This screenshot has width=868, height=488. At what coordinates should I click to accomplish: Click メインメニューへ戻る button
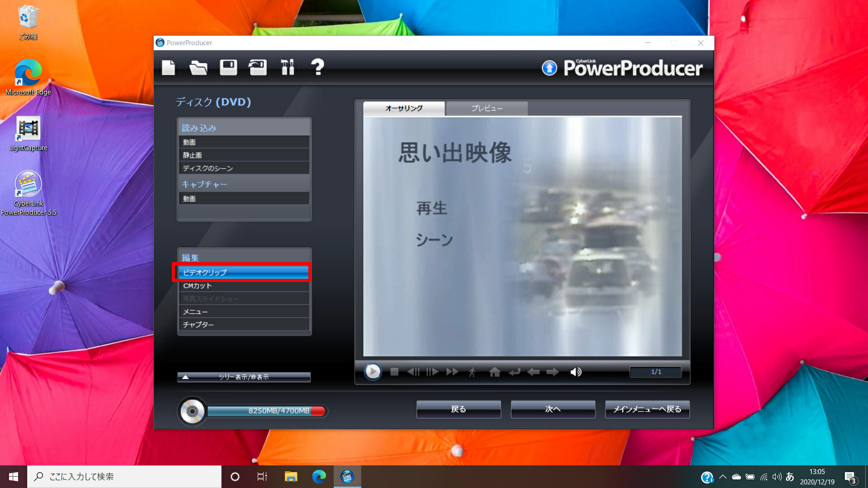pyautogui.click(x=647, y=409)
